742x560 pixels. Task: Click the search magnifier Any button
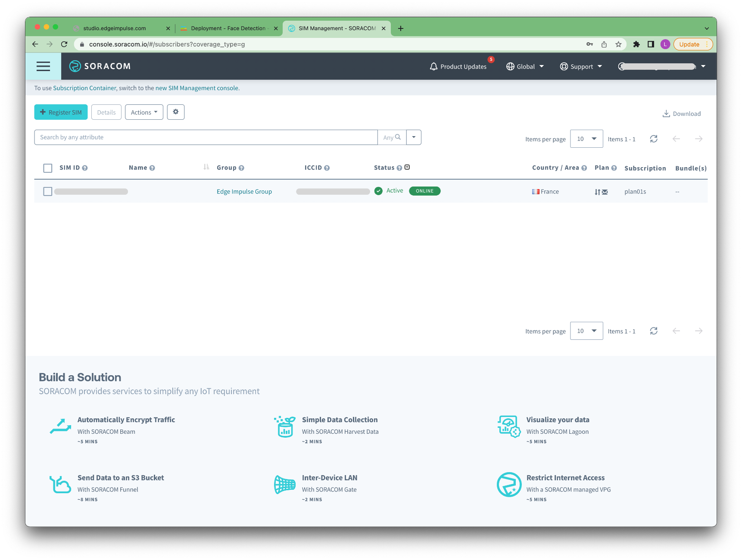click(x=392, y=137)
